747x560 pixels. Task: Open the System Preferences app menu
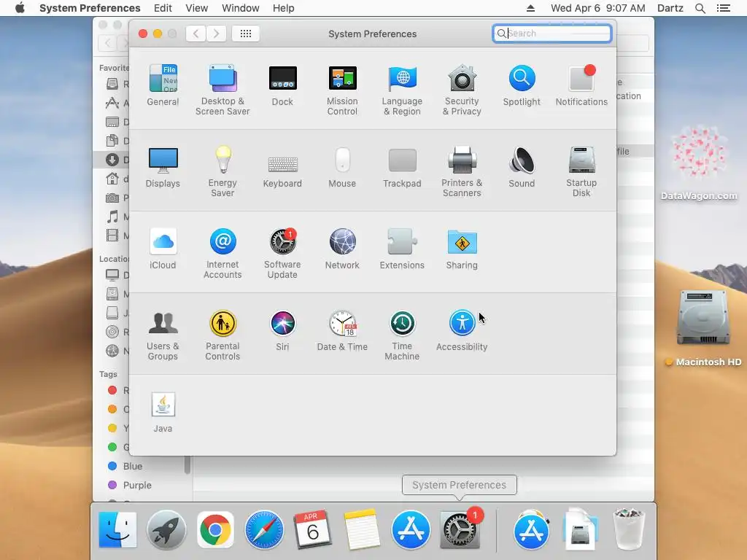click(x=90, y=8)
